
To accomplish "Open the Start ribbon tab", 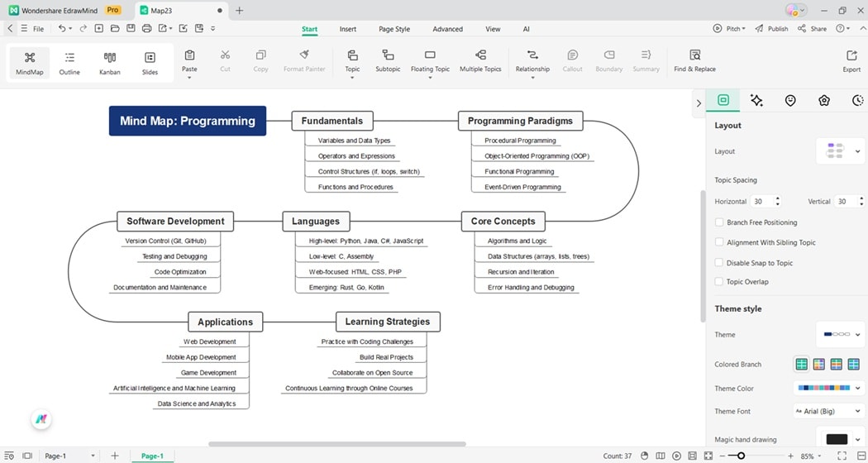I will [x=309, y=29].
